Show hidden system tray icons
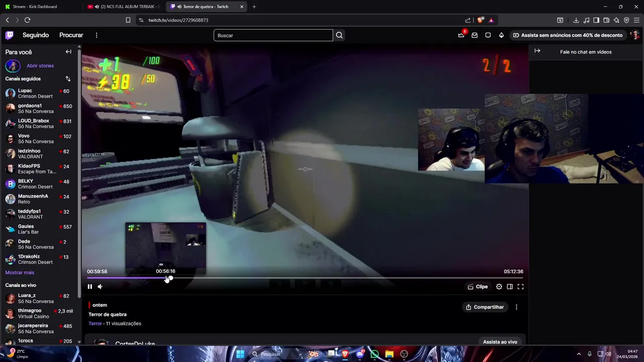The height and width of the screenshot is (362, 644). point(579,354)
